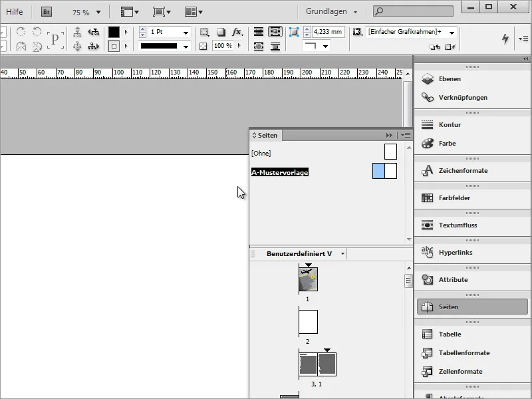Click the object style icon
Screen dimensions: 532x399
tap(357, 32)
